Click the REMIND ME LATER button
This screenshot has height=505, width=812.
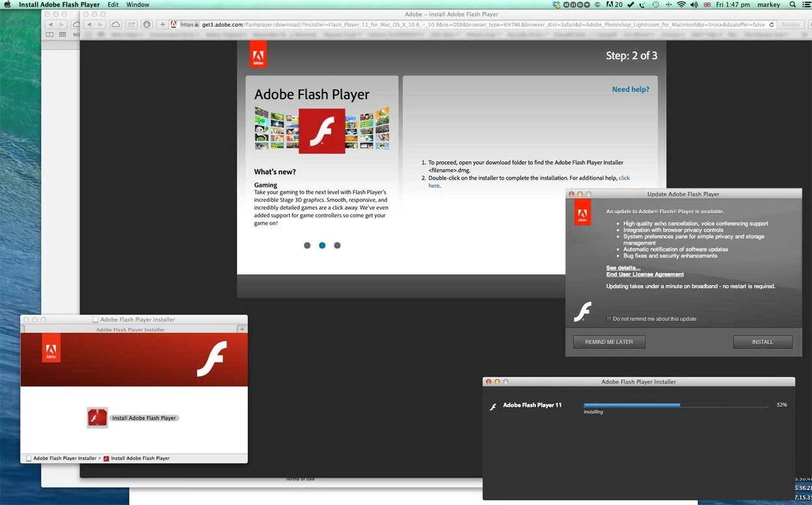609,342
